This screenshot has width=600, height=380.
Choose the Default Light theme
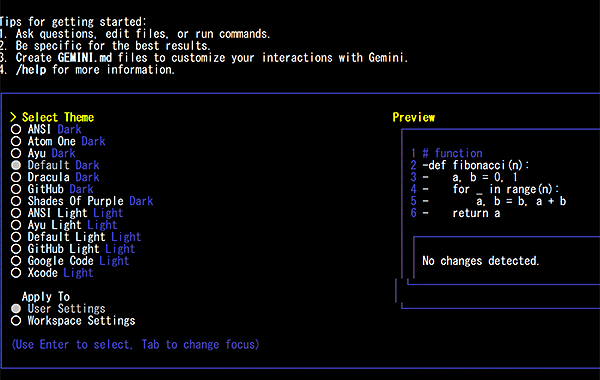coord(16,237)
